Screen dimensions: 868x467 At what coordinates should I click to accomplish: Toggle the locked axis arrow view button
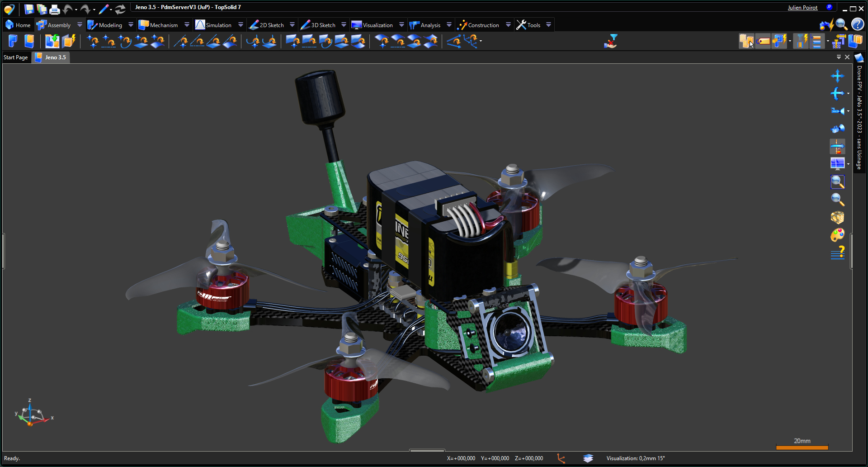[x=837, y=147]
